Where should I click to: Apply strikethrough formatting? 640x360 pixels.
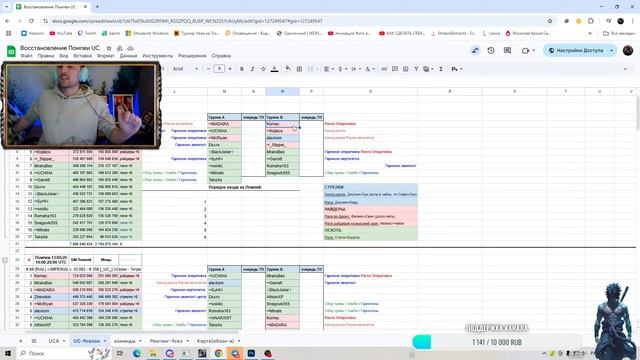point(263,69)
